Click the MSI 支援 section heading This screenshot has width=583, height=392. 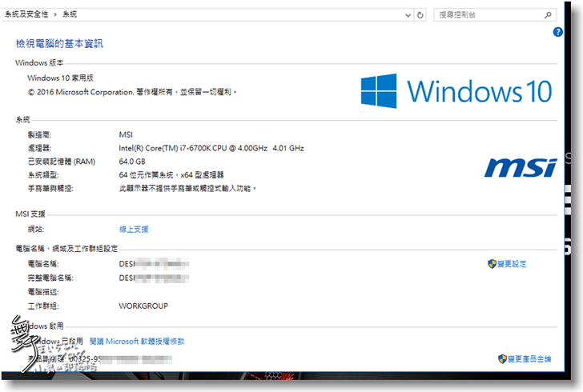pos(30,214)
